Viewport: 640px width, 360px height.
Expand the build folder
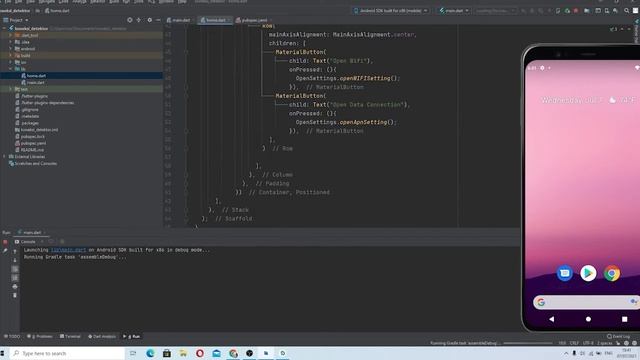pyautogui.click(x=11, y=56)
